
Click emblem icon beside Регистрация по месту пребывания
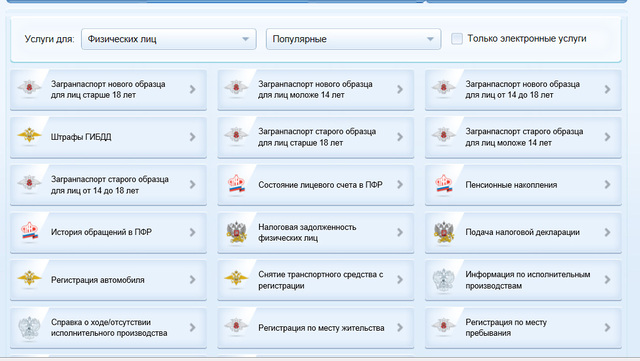point(444,326)
